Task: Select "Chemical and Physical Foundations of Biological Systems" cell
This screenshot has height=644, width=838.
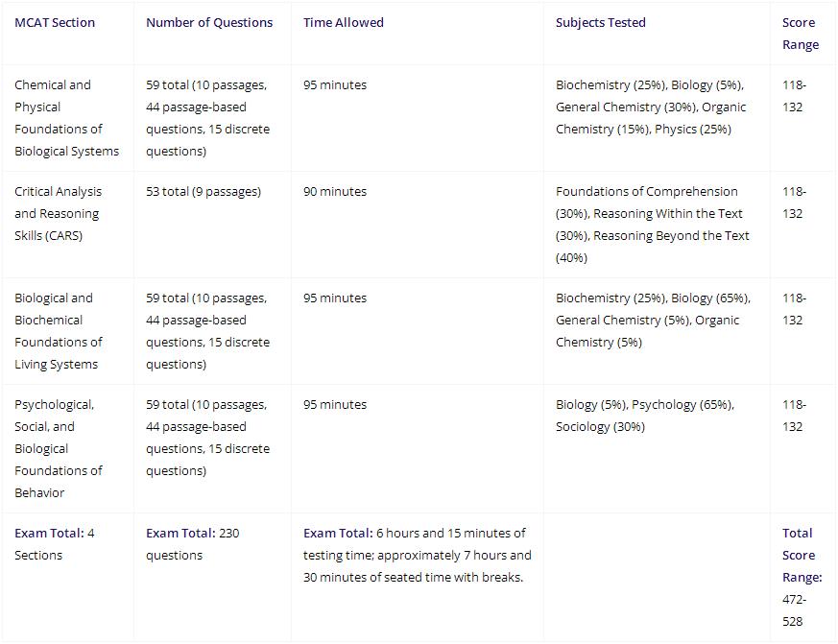Action: pyautogui.click(x=67, y=118)
